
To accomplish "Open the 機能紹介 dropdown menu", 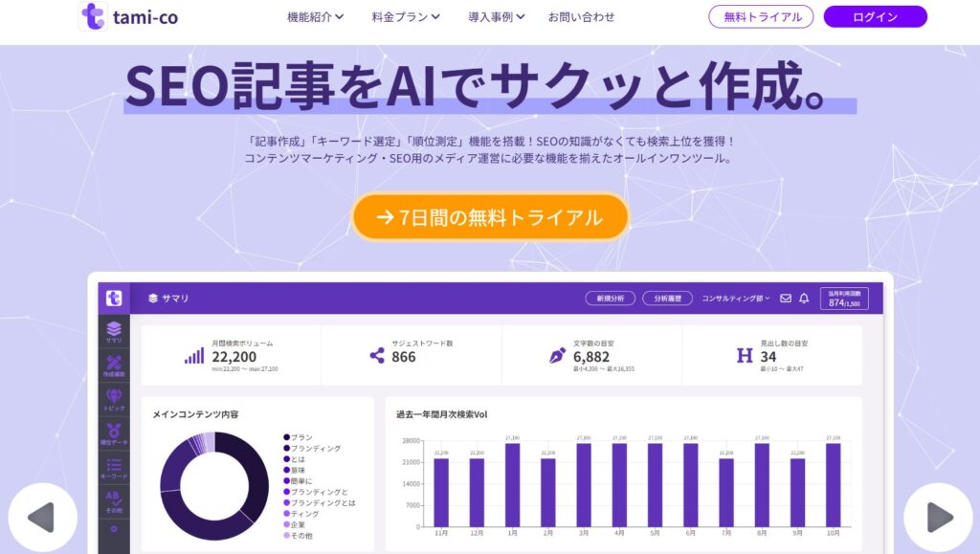I will pyautogui.click(x=315, y=17).
